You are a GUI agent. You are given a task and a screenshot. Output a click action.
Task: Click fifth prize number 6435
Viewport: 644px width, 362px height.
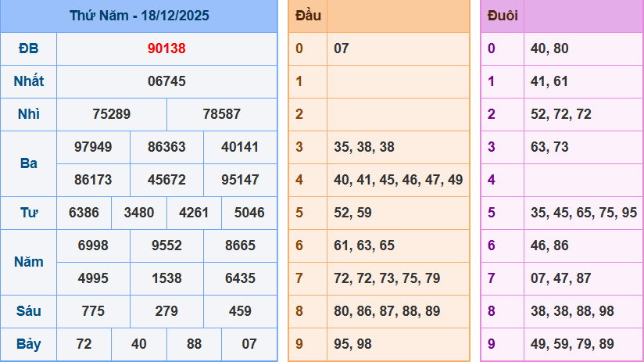coord(240,278)
